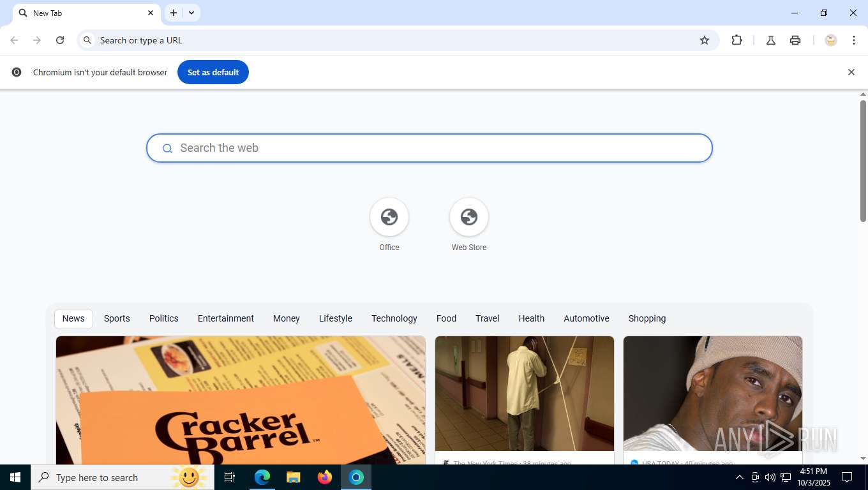This screenshot has width=868, height=490.
Task: Open the Cracker Barrel news story
Action: tap(241, 400)
